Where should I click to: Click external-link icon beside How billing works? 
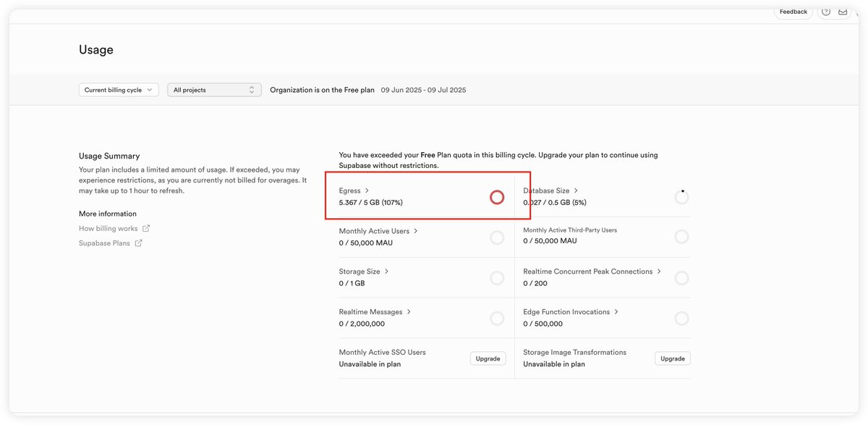click(146, 228)
